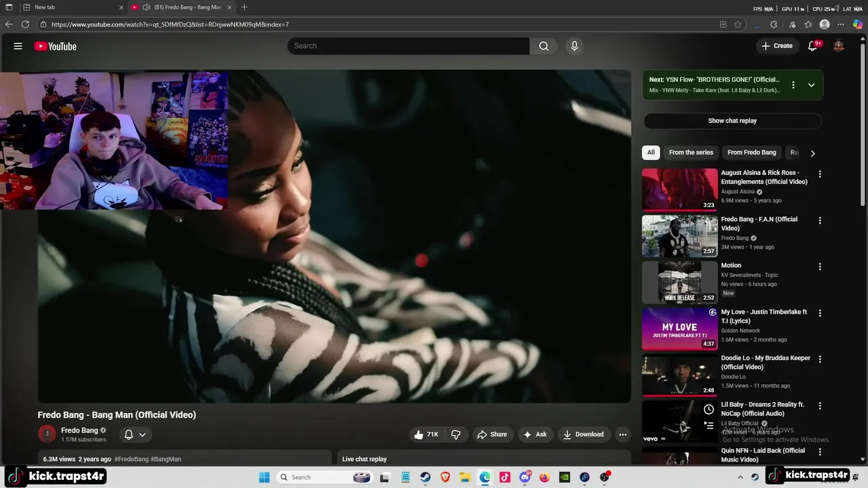Click the #BangMan hashtag
This screenshot has height=488, width=868.
coord(166,459)
